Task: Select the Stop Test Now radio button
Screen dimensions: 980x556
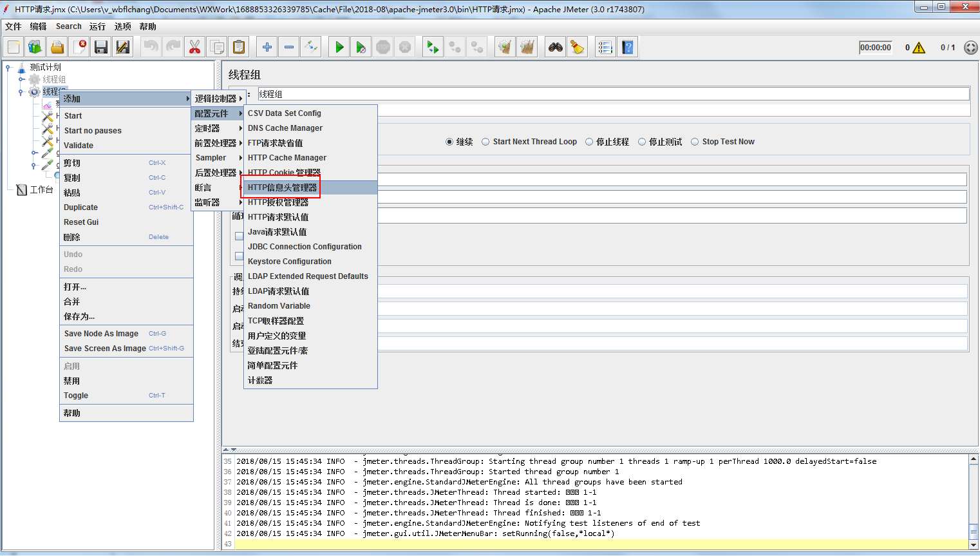Action: pyautogui.click(x=695, y=142)
